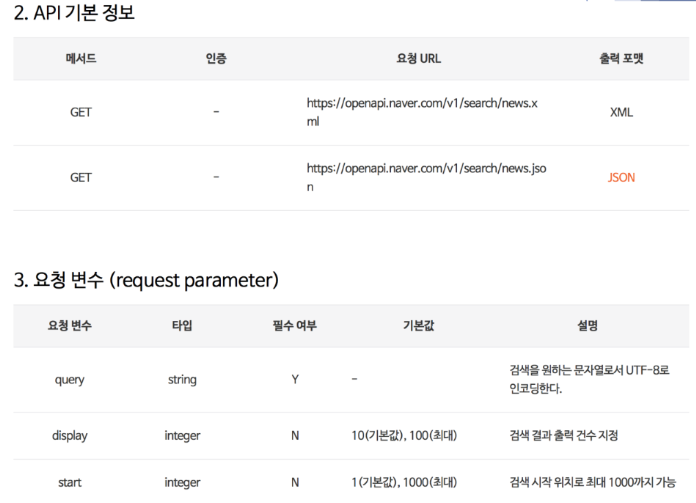Click 'N' in the display row
This screenshot has height=503, width=696.
pos(295,436)
